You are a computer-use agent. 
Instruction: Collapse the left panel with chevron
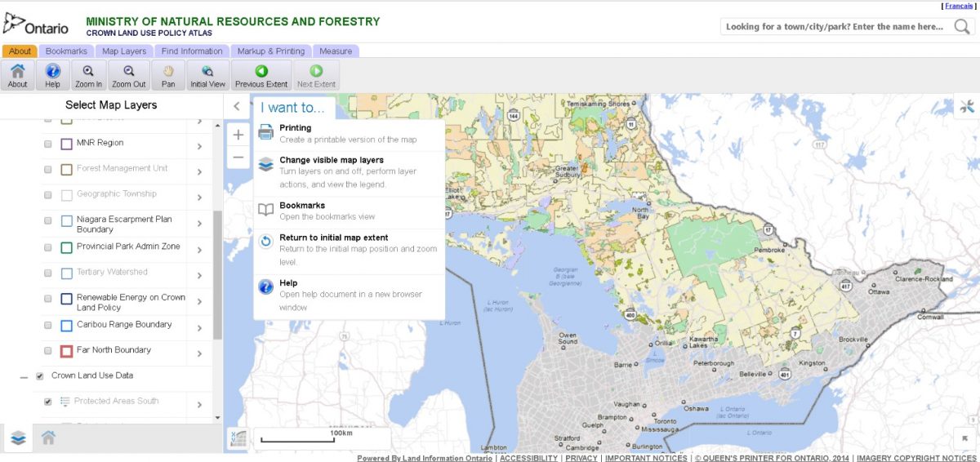237,106
